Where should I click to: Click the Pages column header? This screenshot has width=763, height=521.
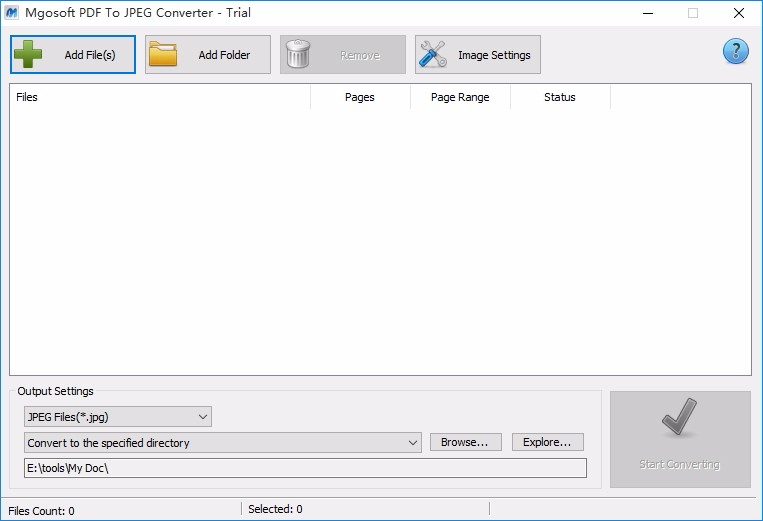[x=360, y=97]
